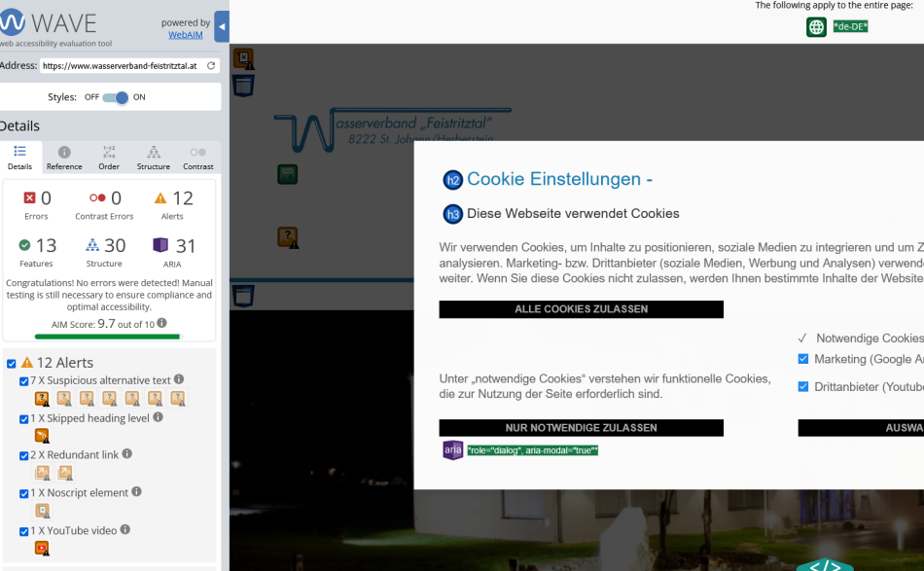The width and height of the screenshot is (924, 571).
Task: Click the aria dialog icon in the dialog
Action: 451,449
